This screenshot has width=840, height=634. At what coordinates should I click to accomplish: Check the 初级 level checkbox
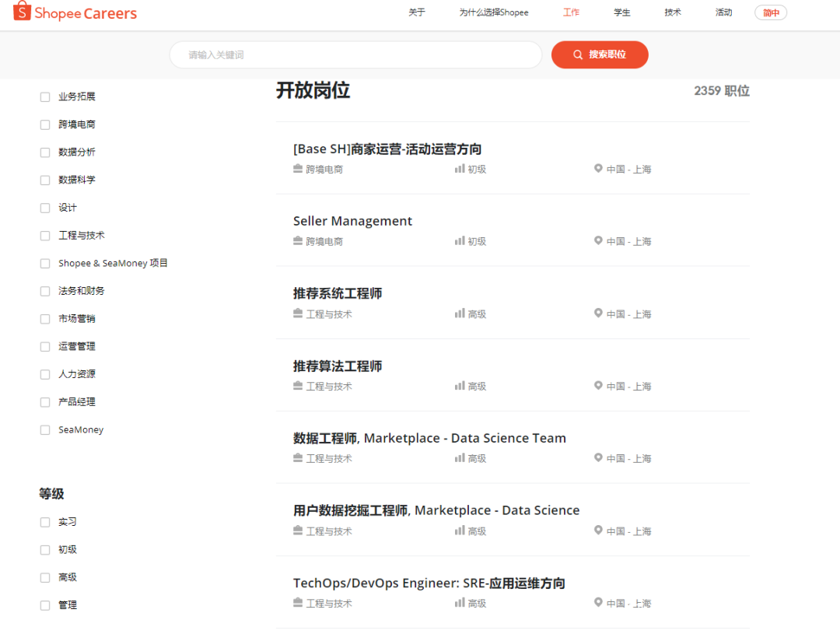click(45, 550)
